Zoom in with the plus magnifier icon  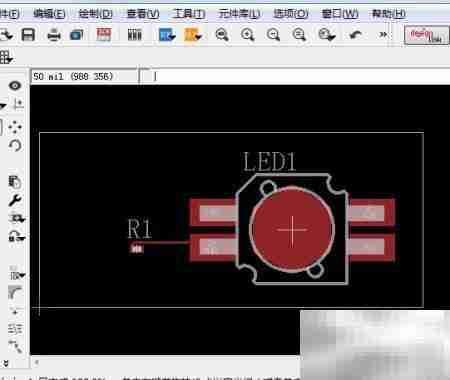[x=248, y=35]
